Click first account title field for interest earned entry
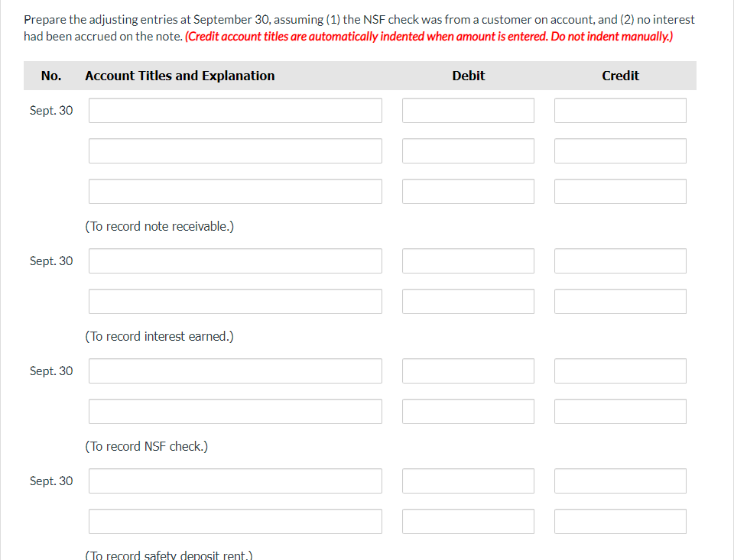 pyautogui.click(x=235, y=261)
